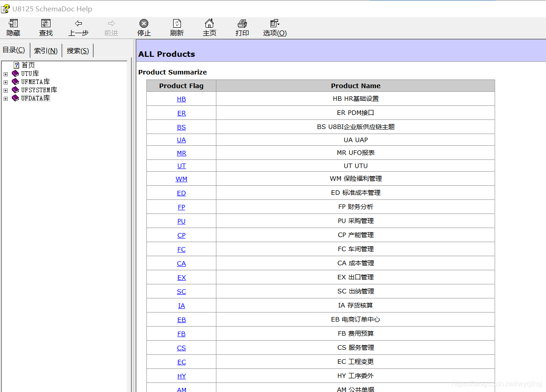Open the FP product link

pyautogui.click(x=181, y=207)
